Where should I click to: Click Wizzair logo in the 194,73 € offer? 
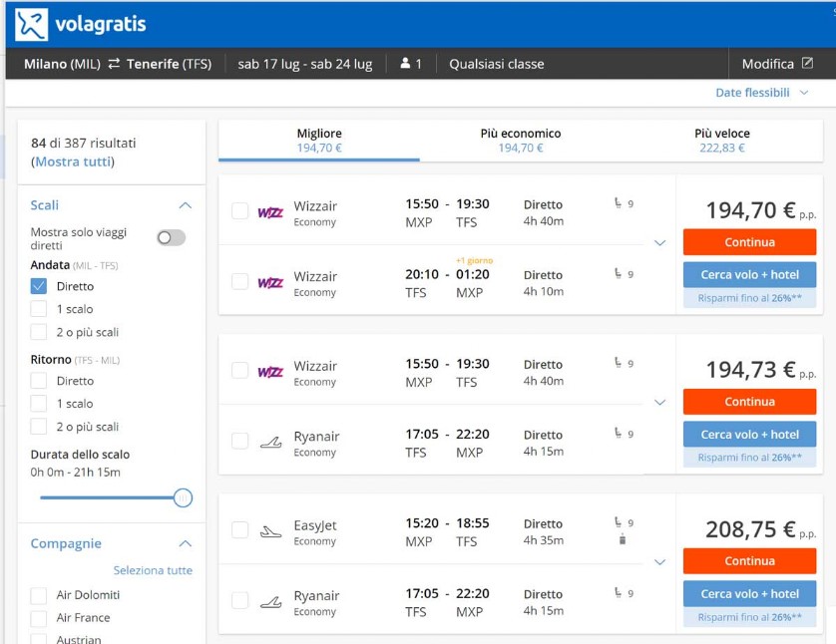click(x=270, y=372)
